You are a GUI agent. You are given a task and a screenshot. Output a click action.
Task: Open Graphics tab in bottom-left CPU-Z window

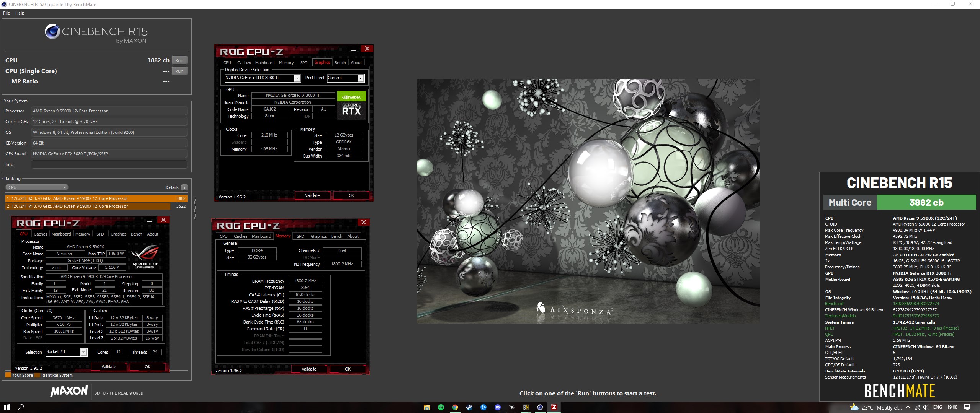click(119, 234)
